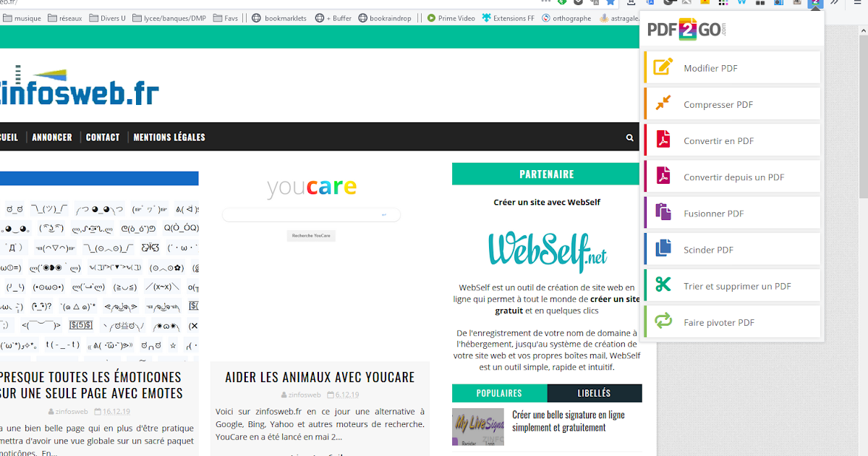Open Modifier PDF via its pencil icon

click(663, 67)
